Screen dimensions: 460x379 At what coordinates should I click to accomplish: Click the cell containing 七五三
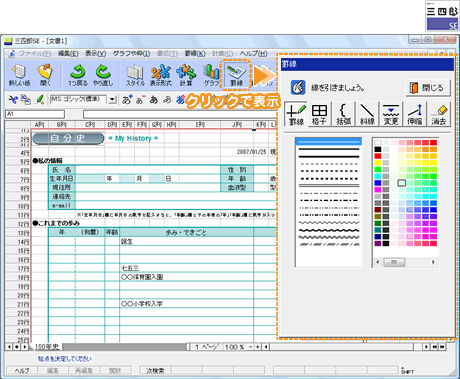pos(186,268)
